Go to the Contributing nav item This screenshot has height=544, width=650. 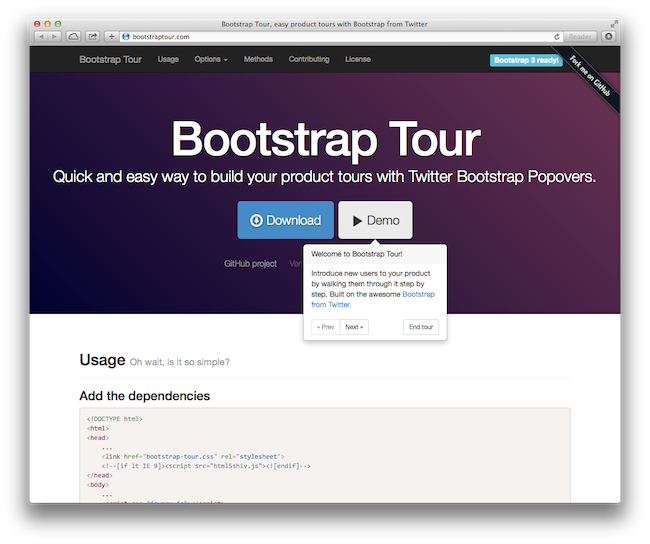[x=309, y=59]
